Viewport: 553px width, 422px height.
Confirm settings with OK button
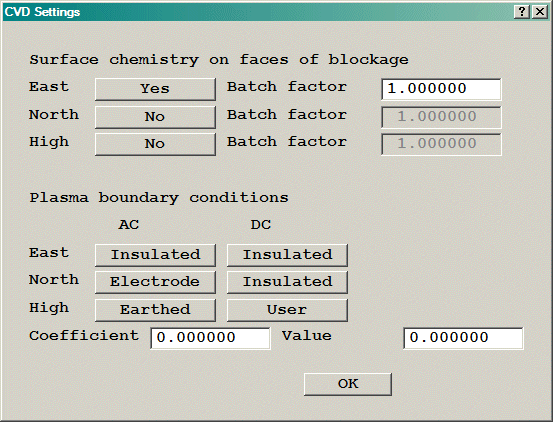tap(348, 384)
